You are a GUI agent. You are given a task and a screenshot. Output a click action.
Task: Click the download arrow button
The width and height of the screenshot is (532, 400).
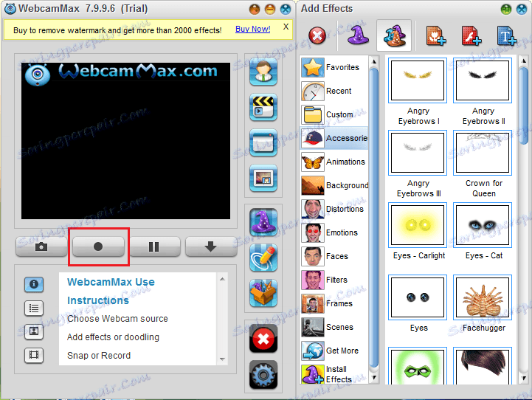tap(211, 246)
